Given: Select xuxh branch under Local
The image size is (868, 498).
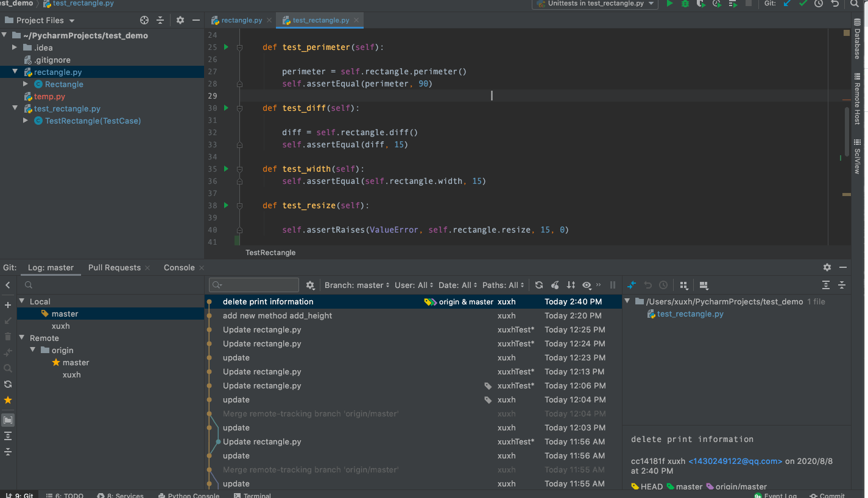Looking at the screenshot, I should [x=61, y=326].
